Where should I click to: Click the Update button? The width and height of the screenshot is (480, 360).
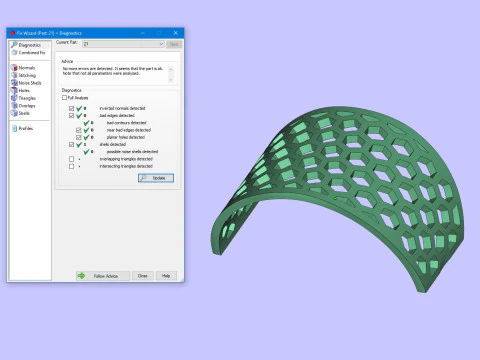(x=156, y=178)
